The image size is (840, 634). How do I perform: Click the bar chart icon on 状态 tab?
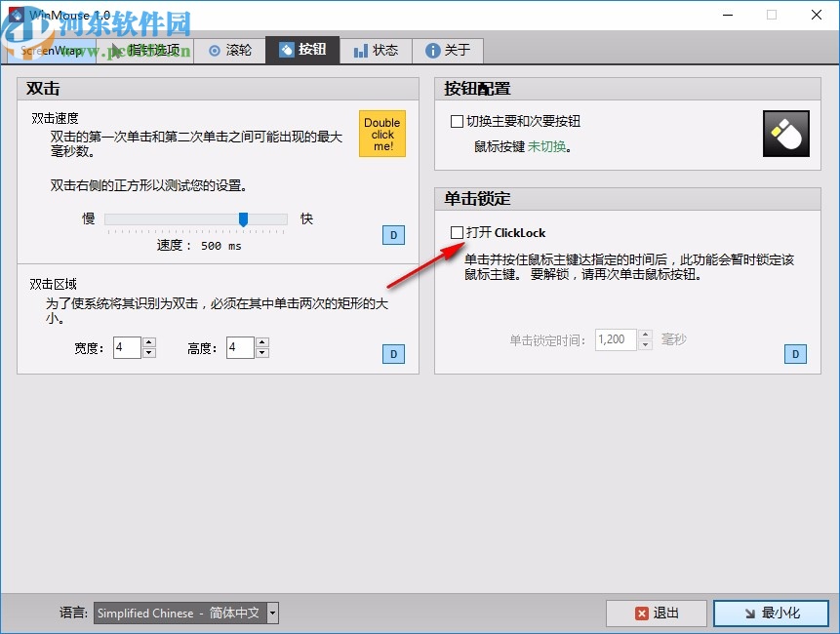click(x=361, y=51)
